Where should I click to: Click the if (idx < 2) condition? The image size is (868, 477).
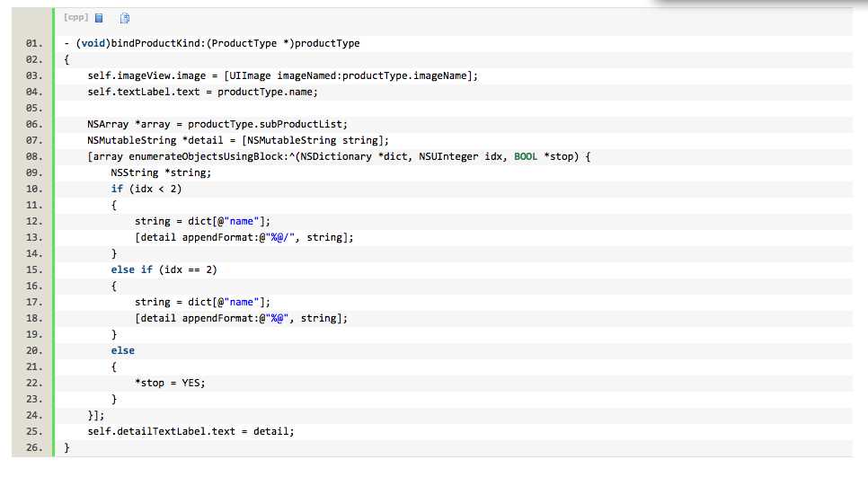[x=146, y=189]
